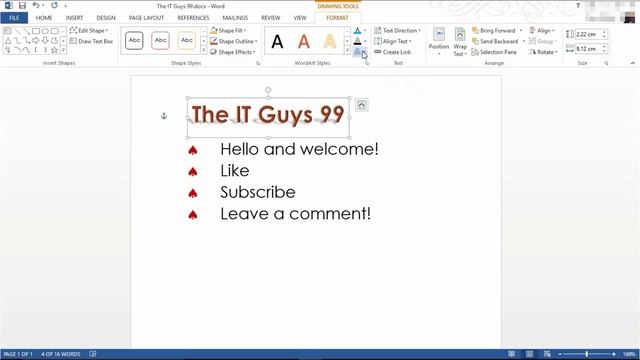The height and width of the screenshot is (360, 640).
Task: Click the Layout Options icon beside the text box
Action: point(361,105)
